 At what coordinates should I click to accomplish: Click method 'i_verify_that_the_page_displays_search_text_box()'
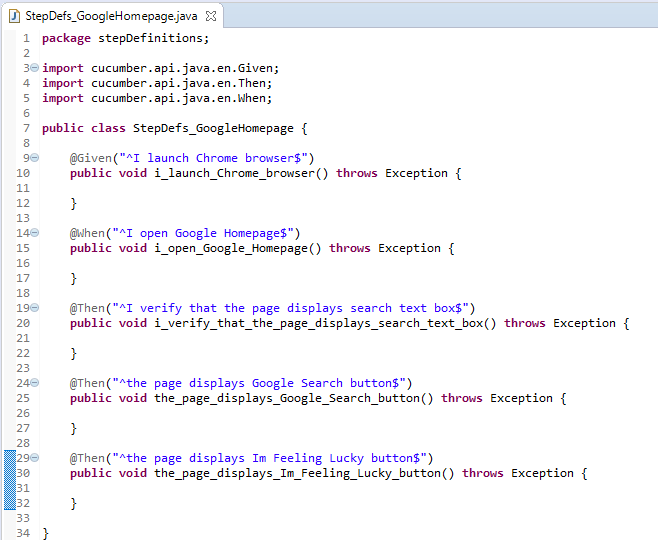(325, 323)
